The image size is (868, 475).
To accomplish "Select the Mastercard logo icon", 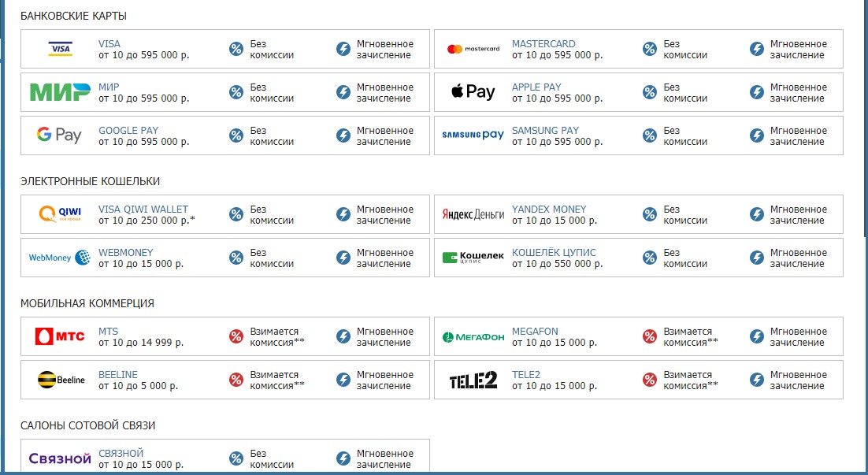I will [473, 49].
